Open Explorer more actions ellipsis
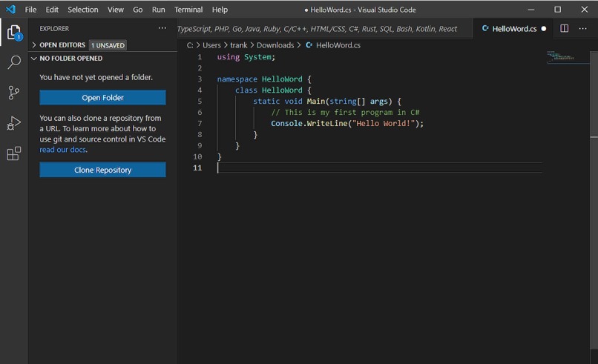Viewport: 598px width, 364px height. coord(162,28)
